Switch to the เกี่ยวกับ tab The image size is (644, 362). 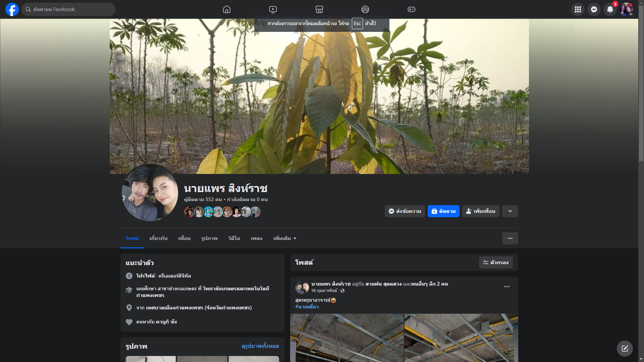pos(158,238)
